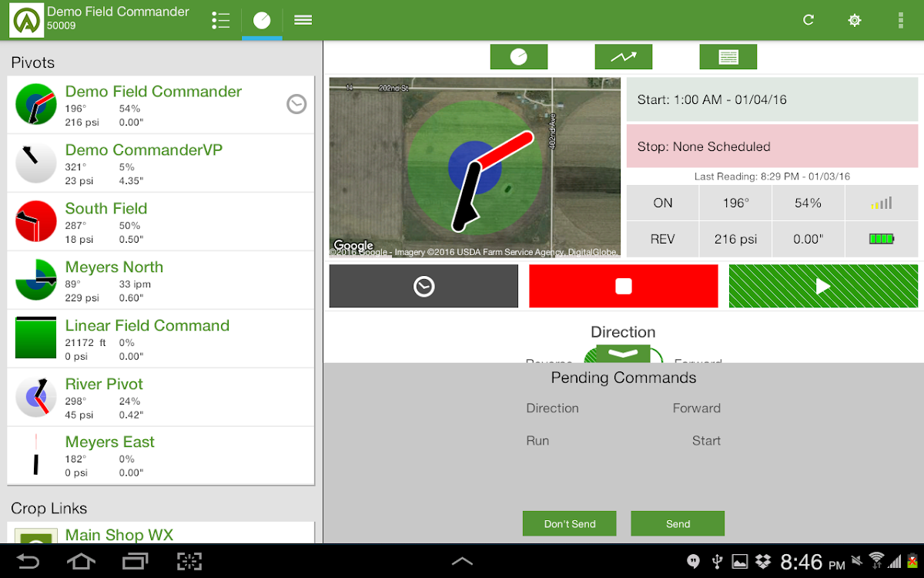924x578 pixels.
Task: Open the report list view button
Action: pyautogui.click(x=728, y=57)
